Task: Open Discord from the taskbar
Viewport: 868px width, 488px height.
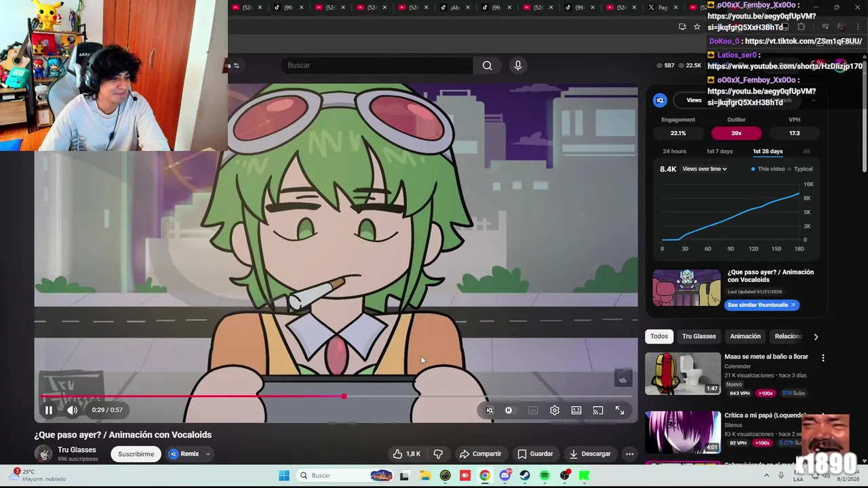Action: click(505, 475)
